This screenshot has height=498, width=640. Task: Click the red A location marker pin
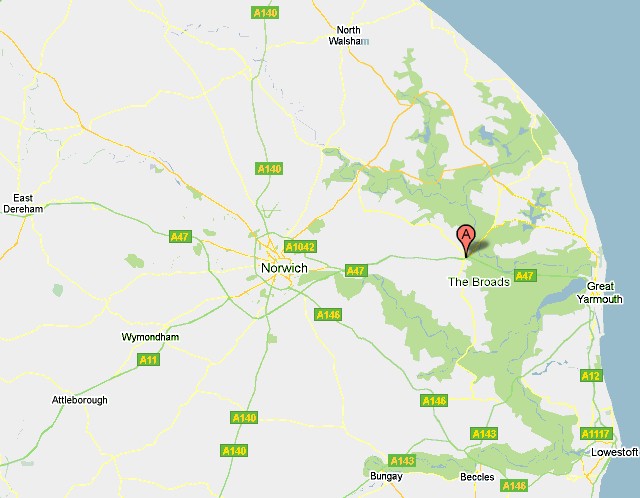[x=466, y=241]
